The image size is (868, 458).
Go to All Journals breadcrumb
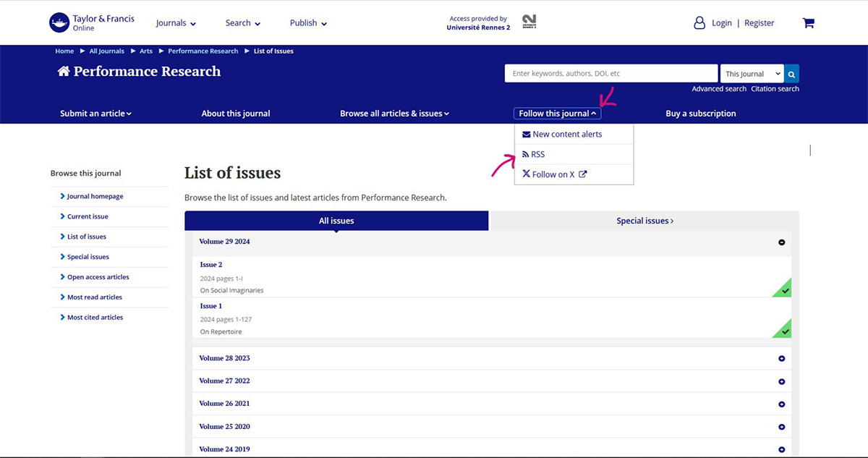[107, 51]
